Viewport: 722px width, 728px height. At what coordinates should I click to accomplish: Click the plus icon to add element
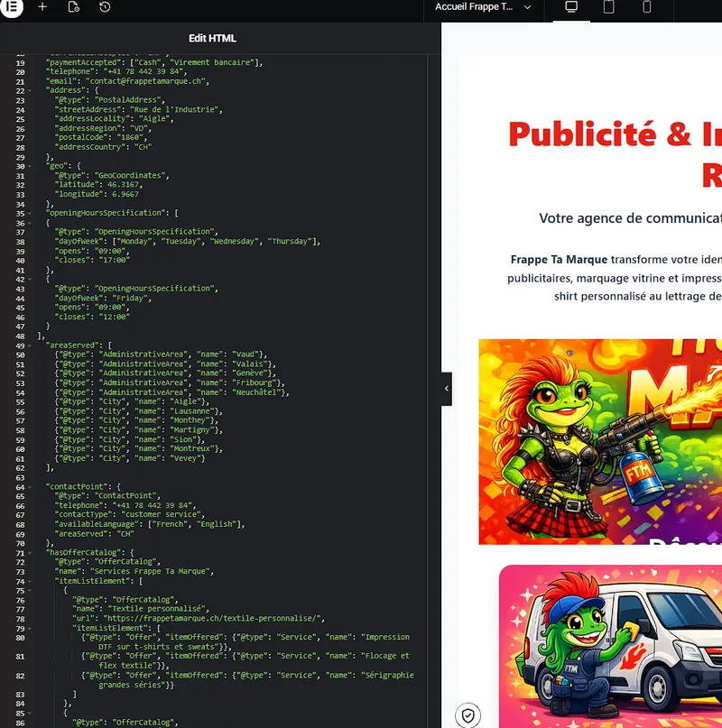pyautogui.click(x=42, y=7)
